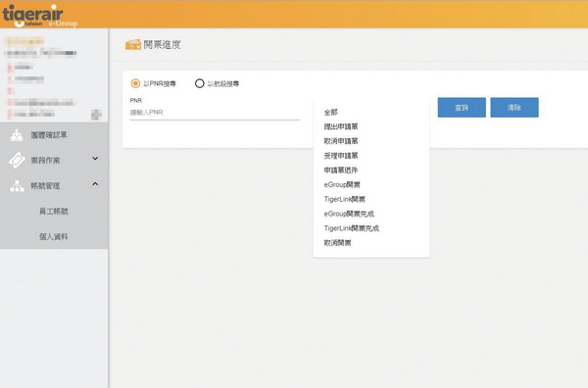Open the 員工帳號 submenu item
This screenshot has height=388, width=588.
click(x=54, y=212)
